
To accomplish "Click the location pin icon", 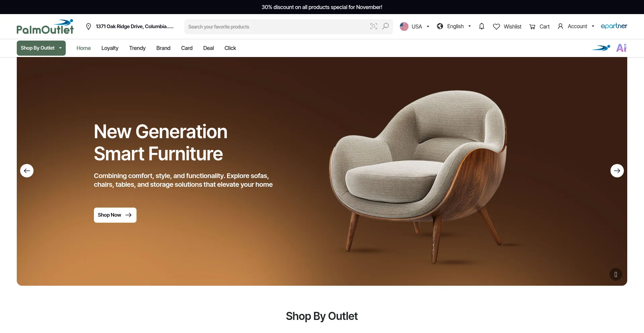I will coord(89,26).
